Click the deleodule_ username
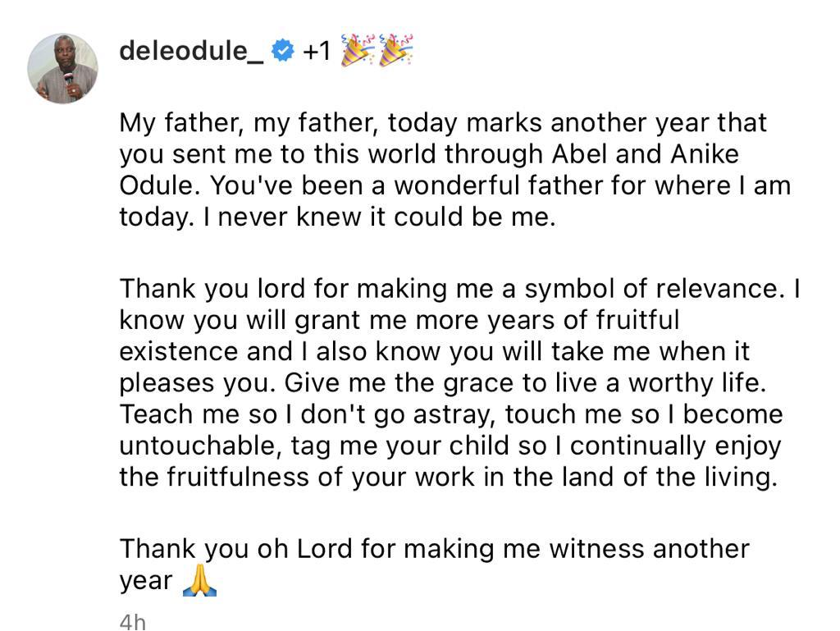Screen dimensions: 840x631 (192, 52)
